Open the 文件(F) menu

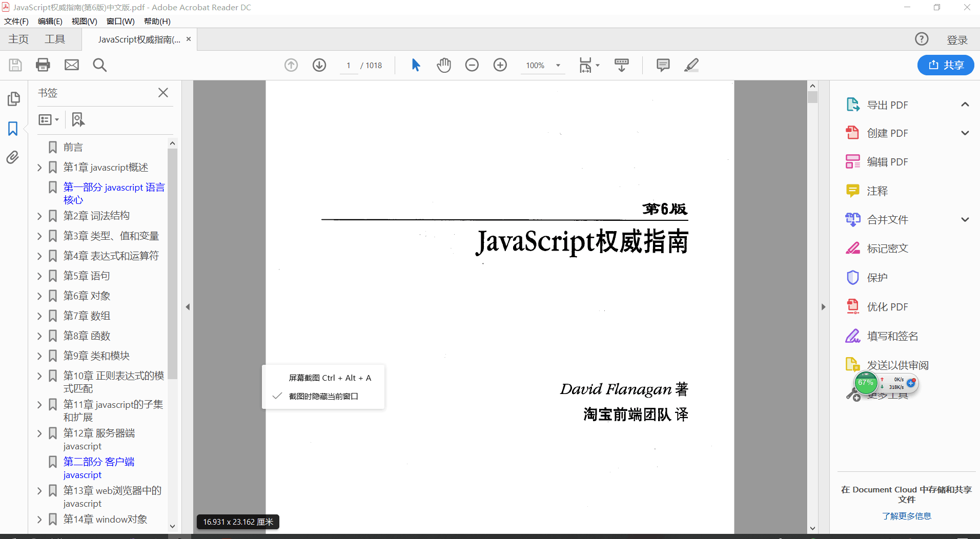[x=16, y=21]
